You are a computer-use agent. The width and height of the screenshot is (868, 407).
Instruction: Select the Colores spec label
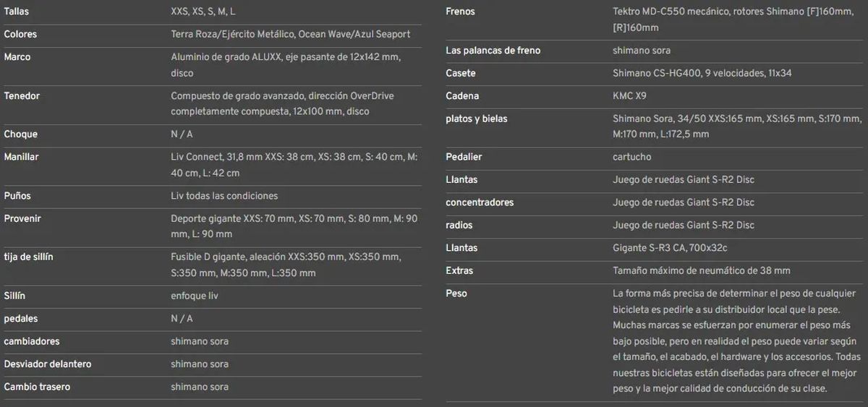[x=20, y=34]
